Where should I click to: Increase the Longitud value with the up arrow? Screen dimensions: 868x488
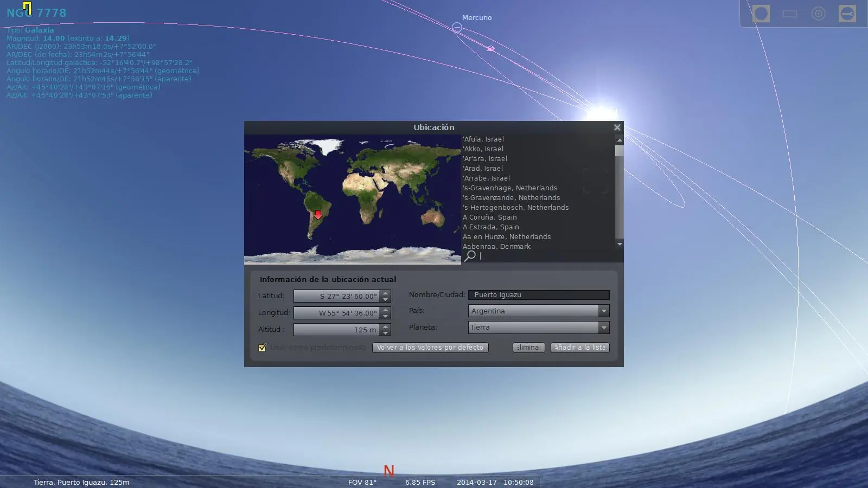coord(386,310)
